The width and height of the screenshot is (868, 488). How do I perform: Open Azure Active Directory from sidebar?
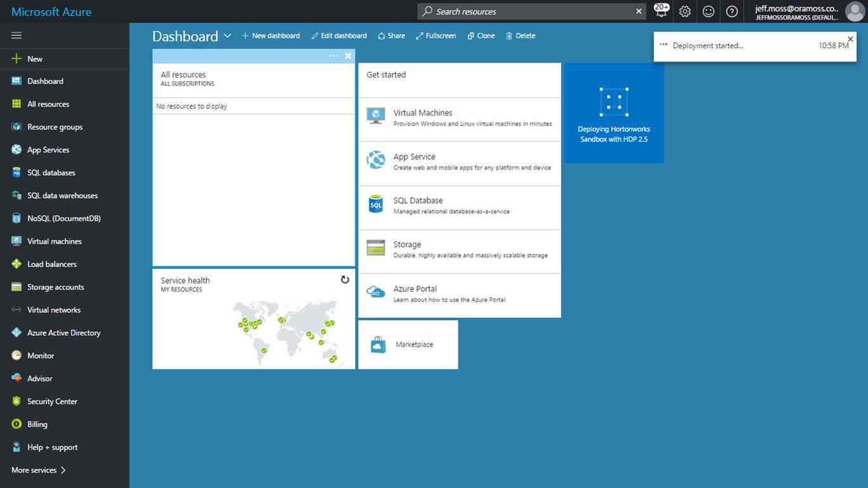coord(63,333)
